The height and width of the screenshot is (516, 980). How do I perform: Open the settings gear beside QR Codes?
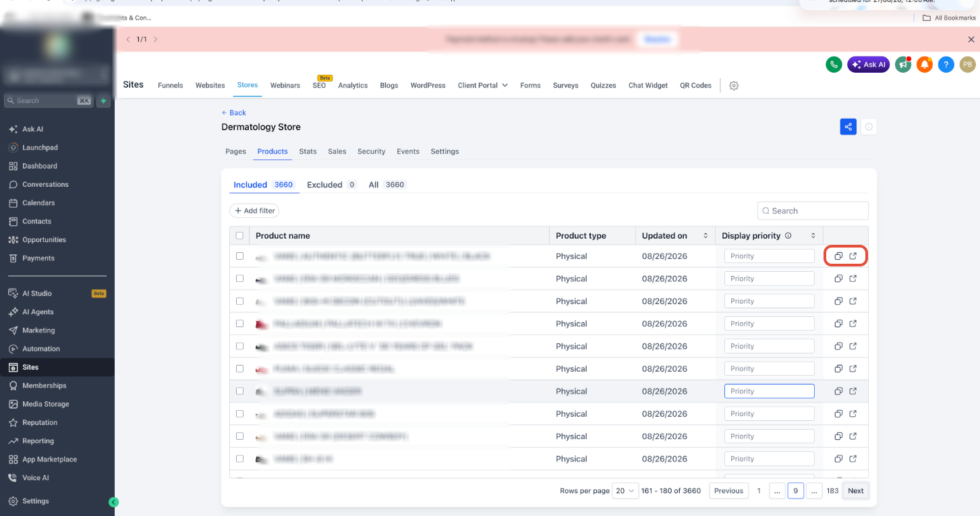coord(734,86)
